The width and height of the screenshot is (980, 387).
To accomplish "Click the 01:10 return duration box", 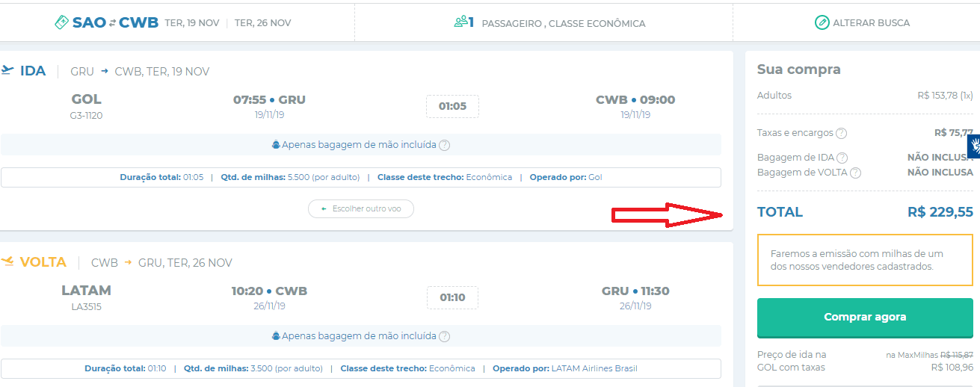I will click(x=452, y=297).
